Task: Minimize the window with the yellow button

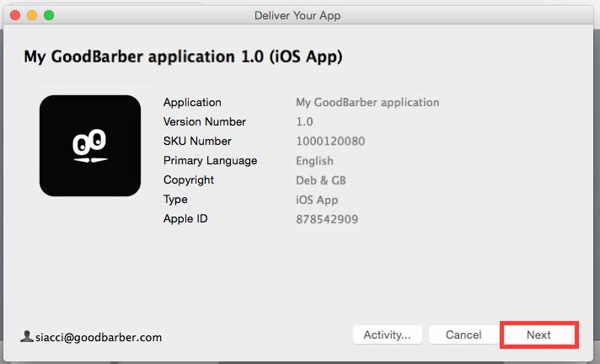Action: point(32,15)
